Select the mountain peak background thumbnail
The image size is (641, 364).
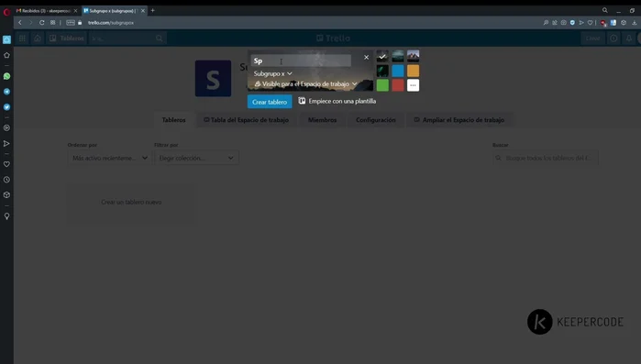(x=413, y=56)
